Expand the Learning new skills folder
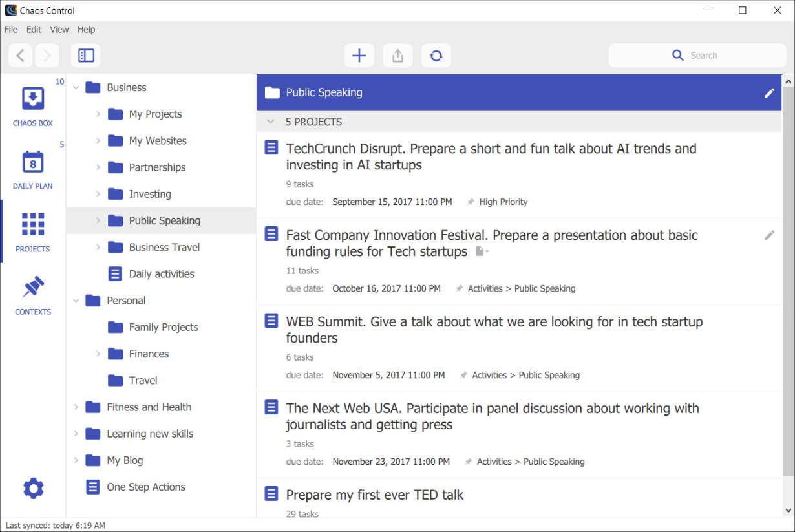The width and height of the screenshot is (795, 532). coord(76,434)
